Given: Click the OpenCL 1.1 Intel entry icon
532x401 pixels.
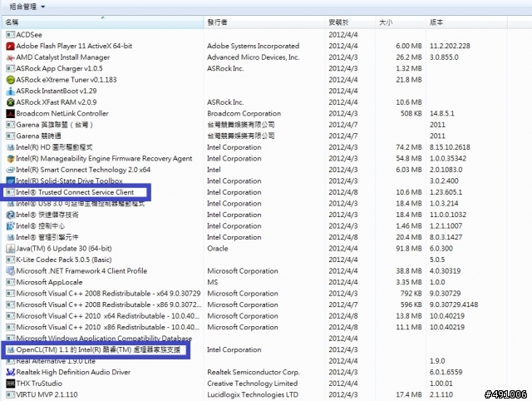Looking at the screenshot, I should pyautogui.click(x=11, y=349).
